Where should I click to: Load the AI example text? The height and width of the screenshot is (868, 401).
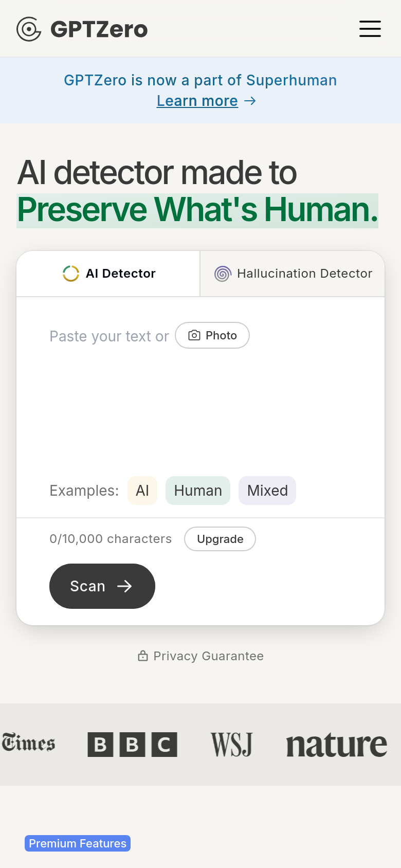pos(142,491)
